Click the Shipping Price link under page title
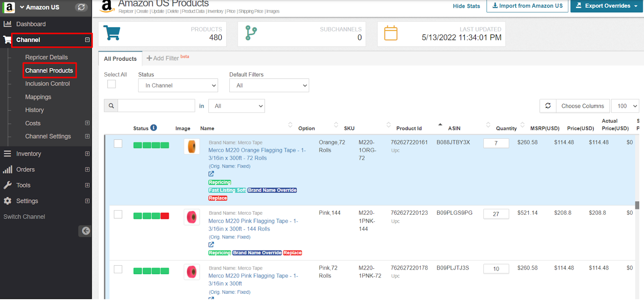The image size is (644, 301). point(251,11)
